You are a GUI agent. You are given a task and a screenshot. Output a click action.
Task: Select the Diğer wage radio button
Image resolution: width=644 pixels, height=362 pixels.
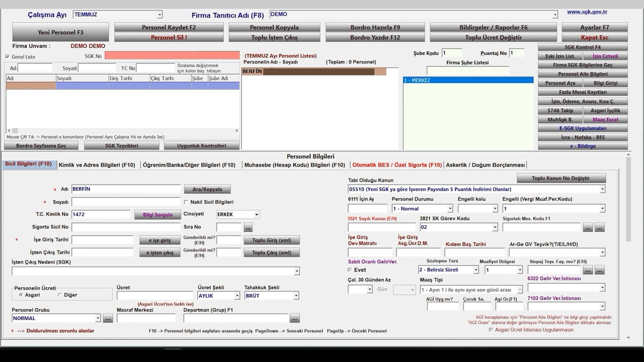click(x=60, y=295)
